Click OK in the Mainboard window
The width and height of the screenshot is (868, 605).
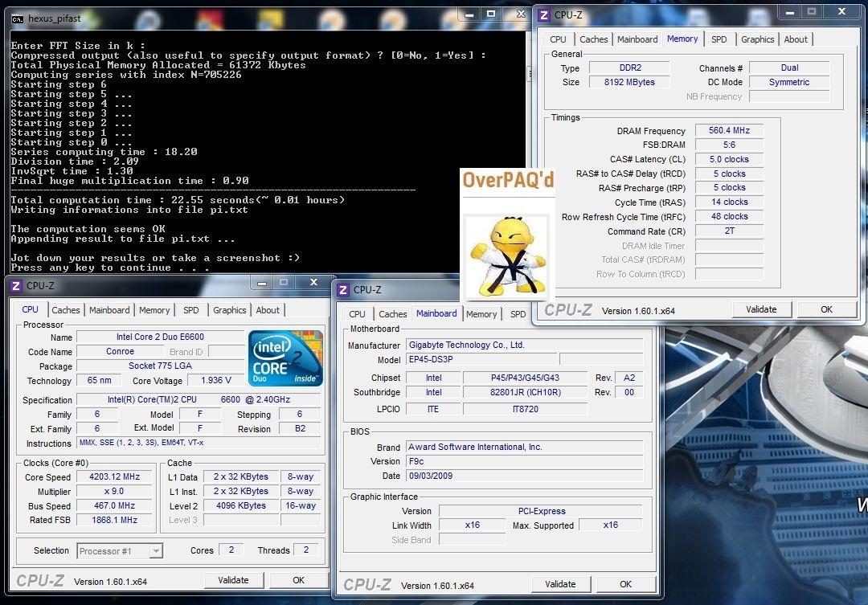[x=625, y=584]
